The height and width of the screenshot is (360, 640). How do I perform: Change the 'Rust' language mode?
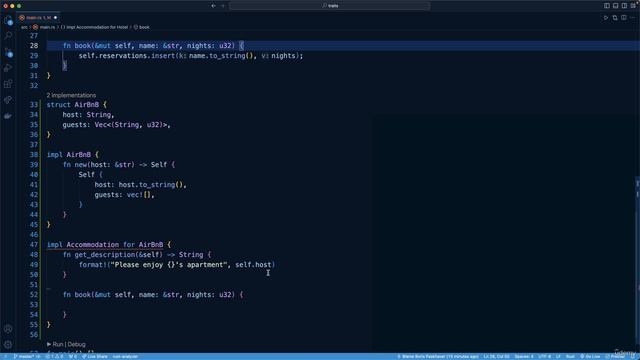[x=570, y=356]
